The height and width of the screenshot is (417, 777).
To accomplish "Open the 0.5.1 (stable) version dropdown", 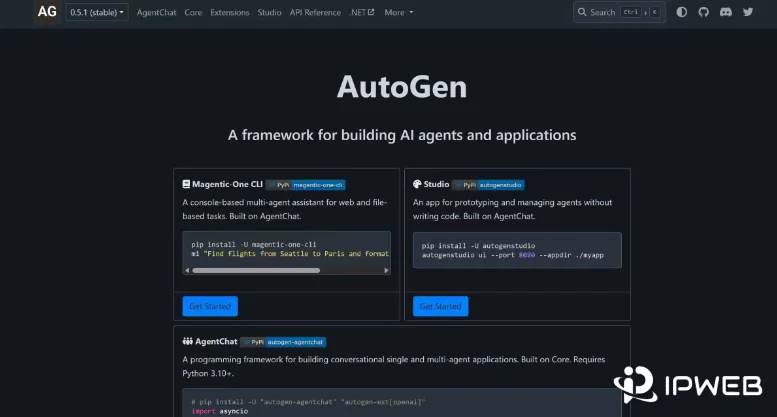I will point(97,12).
